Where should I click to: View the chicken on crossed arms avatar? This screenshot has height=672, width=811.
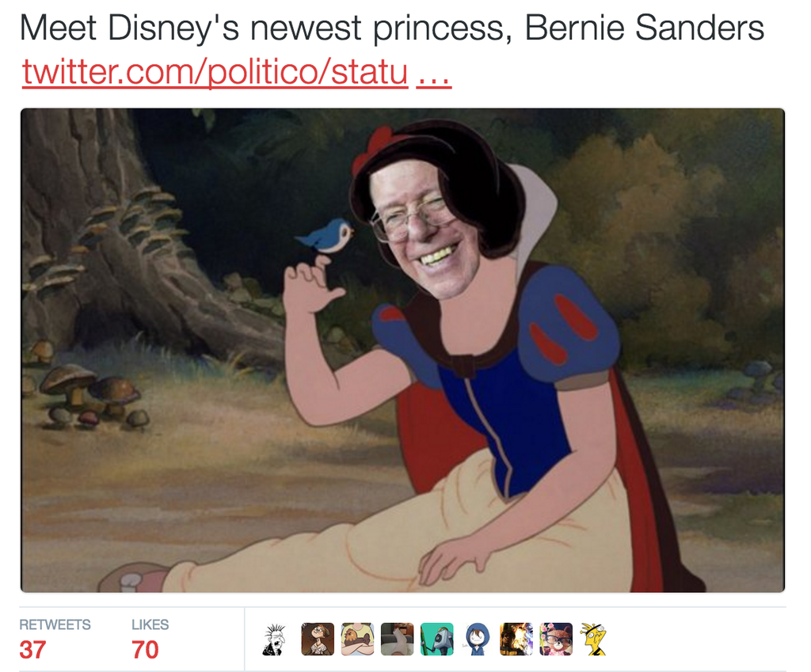tap(357, 640)
